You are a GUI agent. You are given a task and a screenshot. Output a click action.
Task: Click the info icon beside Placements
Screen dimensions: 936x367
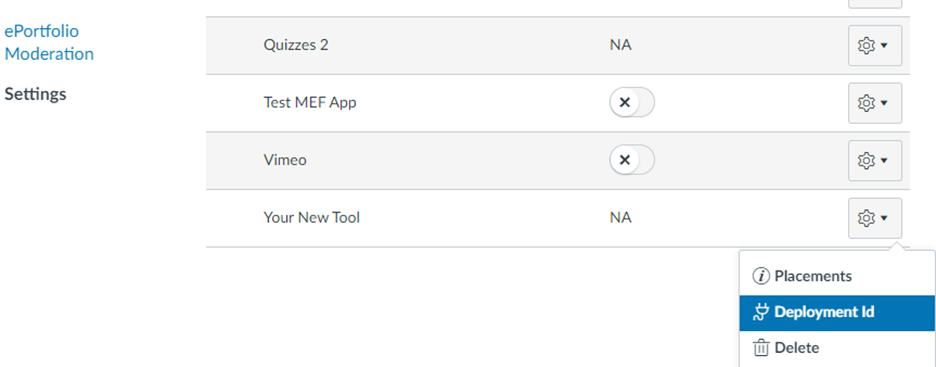pos(760,276)
